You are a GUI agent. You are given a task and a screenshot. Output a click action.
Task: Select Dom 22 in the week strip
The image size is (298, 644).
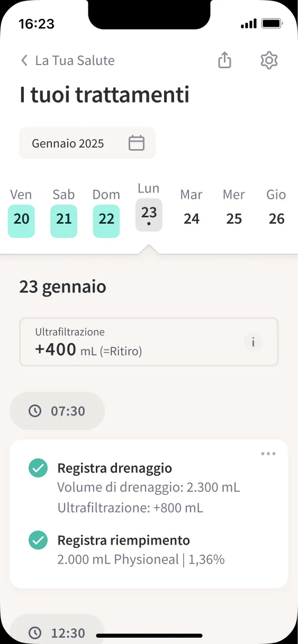(106, 213)
